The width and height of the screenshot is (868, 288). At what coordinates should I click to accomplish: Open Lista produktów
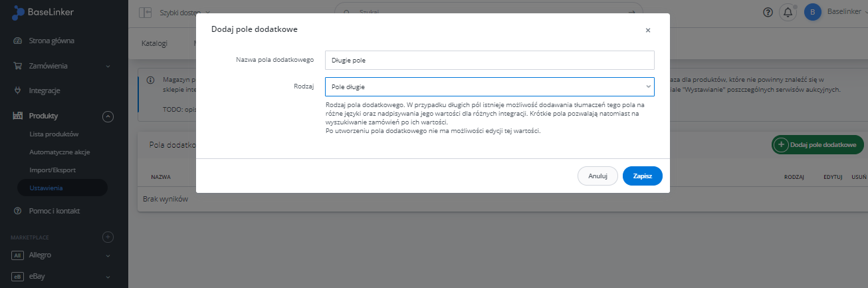[54, 134]
